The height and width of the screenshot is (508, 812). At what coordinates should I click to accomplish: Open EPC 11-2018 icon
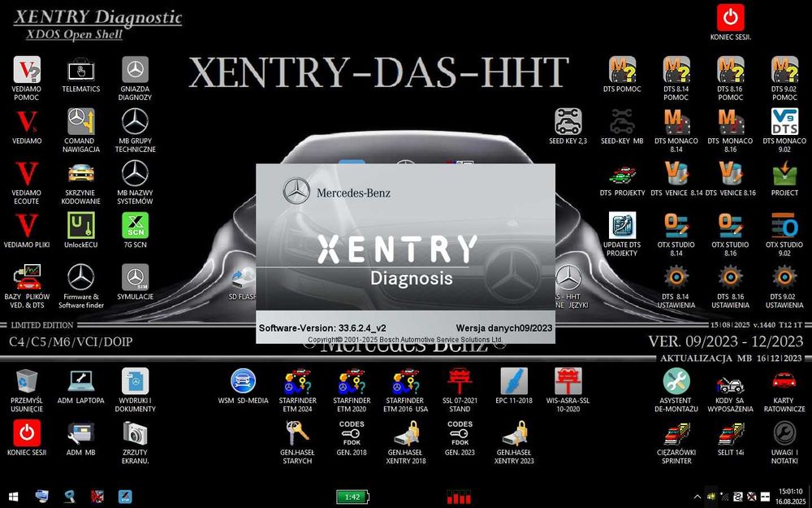click(x=514, y=381)
